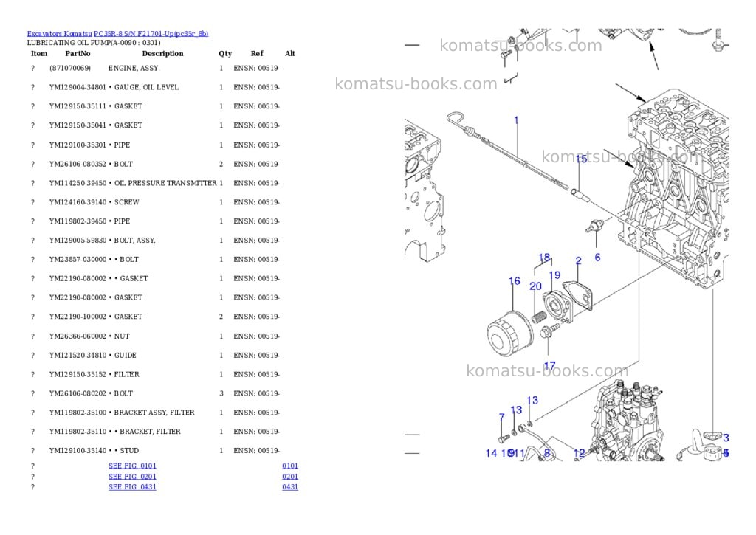Click diagram callout 17 below the bolt
Screen dimensions: 756x535
(549, 366)
